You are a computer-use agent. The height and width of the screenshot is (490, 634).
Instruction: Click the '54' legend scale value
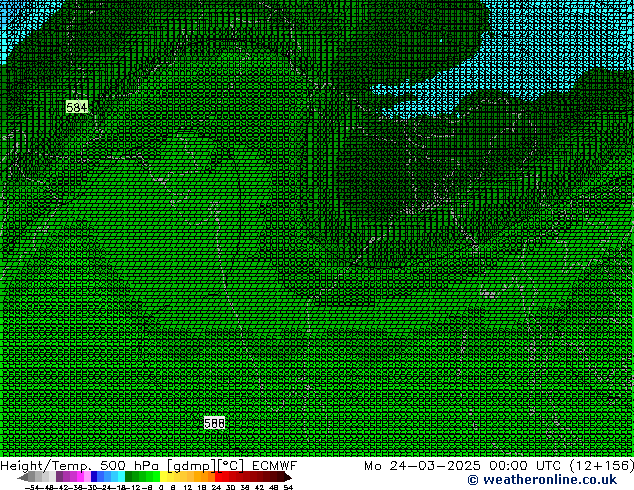click(288, 487)
